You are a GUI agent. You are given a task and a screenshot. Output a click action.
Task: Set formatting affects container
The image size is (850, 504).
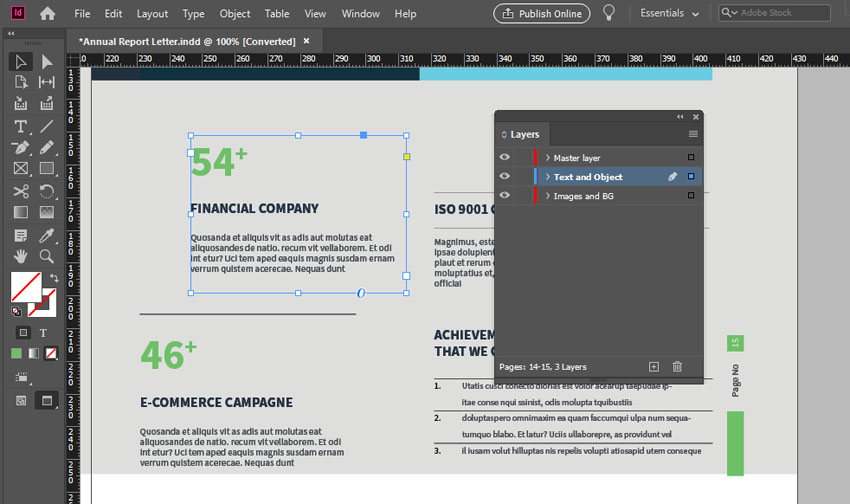pos(23,333)
